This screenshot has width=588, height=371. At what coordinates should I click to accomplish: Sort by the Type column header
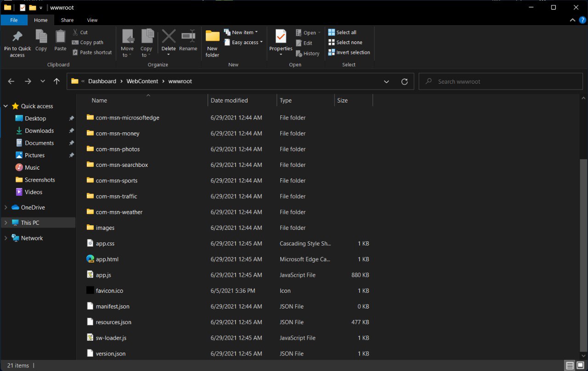305,100
